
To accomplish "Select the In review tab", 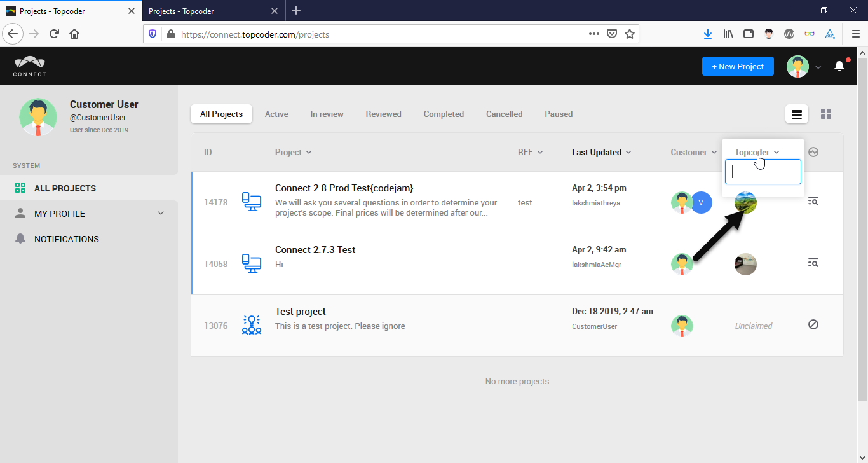I will [327, 114].
